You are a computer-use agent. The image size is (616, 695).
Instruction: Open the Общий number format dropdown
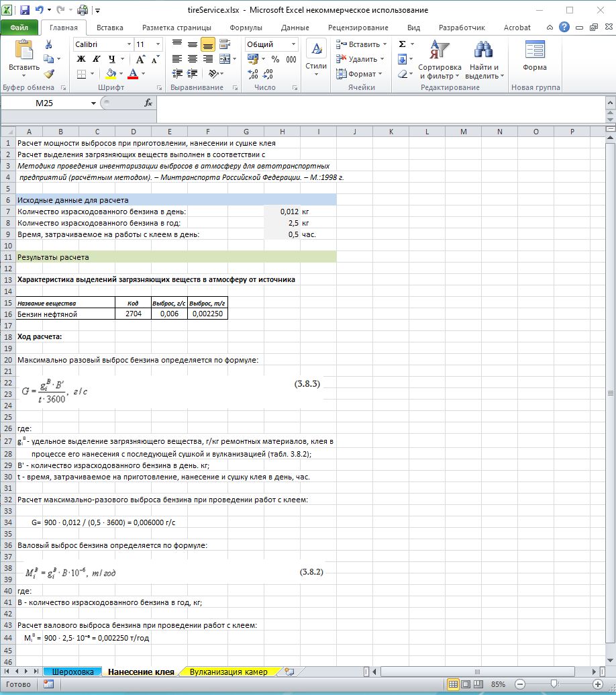pos(294,44)
